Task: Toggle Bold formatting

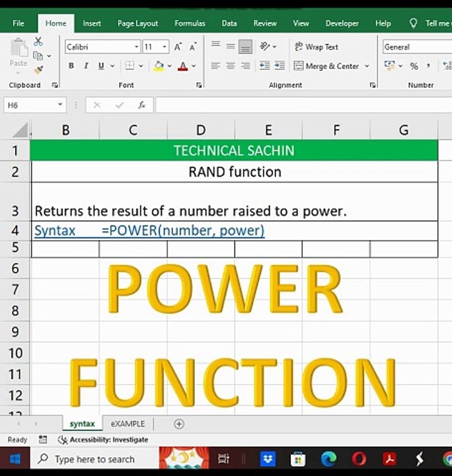Action: (71, 66)
